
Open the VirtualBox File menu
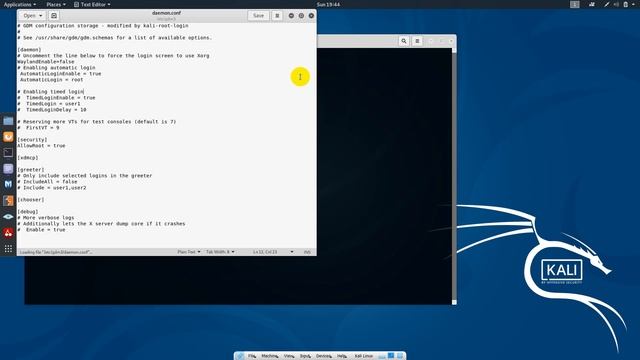click(252, 356)
